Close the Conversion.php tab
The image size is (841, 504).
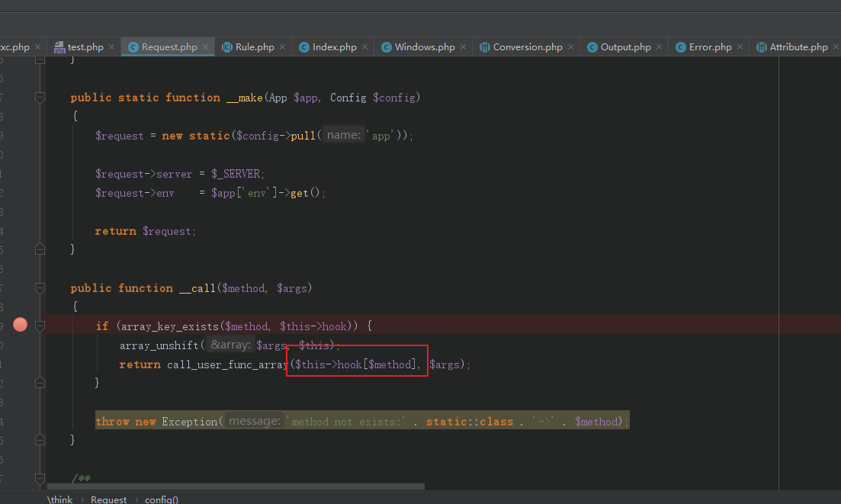click(x=570, y=47)
